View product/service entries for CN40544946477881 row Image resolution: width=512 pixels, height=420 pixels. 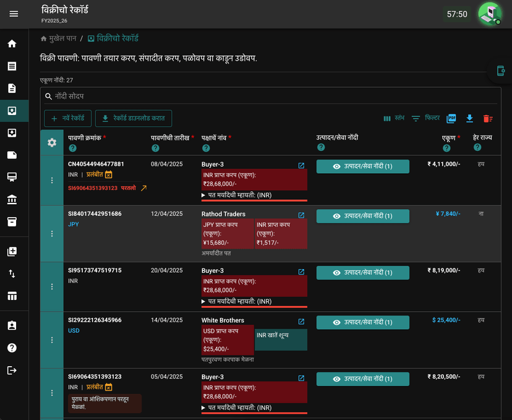(362, 166)
